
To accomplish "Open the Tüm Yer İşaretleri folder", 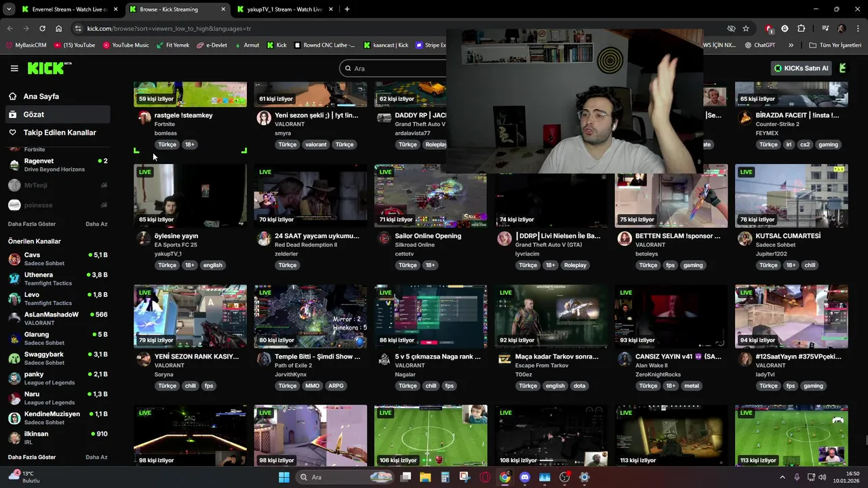I will coord(835,45).
